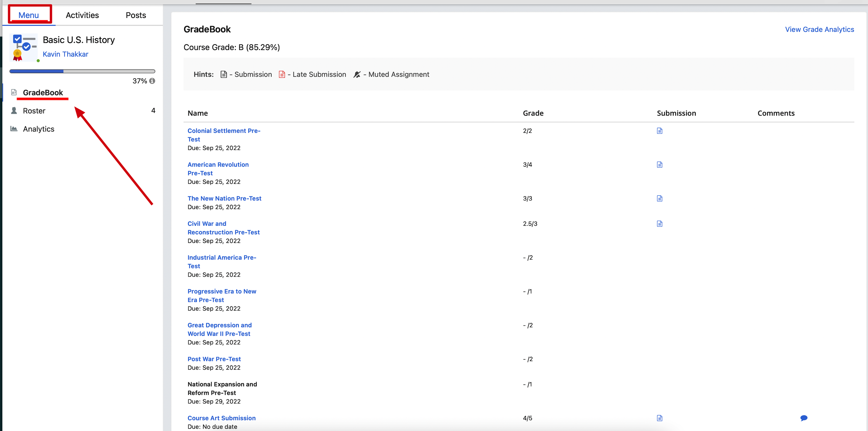The height and width of the screenshot is (431, 868).
Task: Click Due: No due date text
Action: tap(212, 427)
